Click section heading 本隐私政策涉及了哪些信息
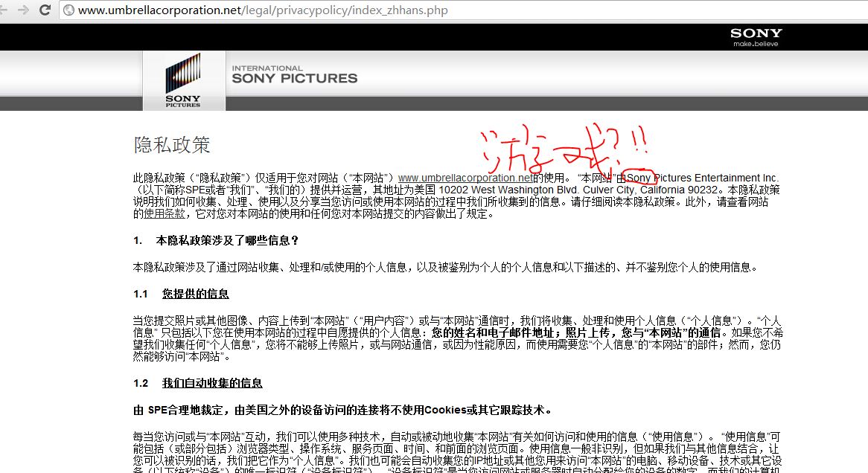Viewport: 868px width, 473px height. click(x=226, y=241)
